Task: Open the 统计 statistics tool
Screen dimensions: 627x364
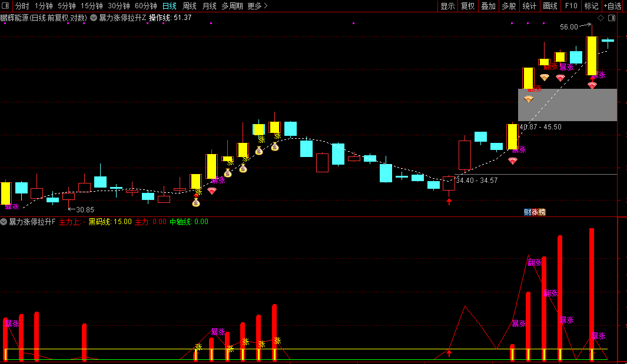Action: click(529, 6)
